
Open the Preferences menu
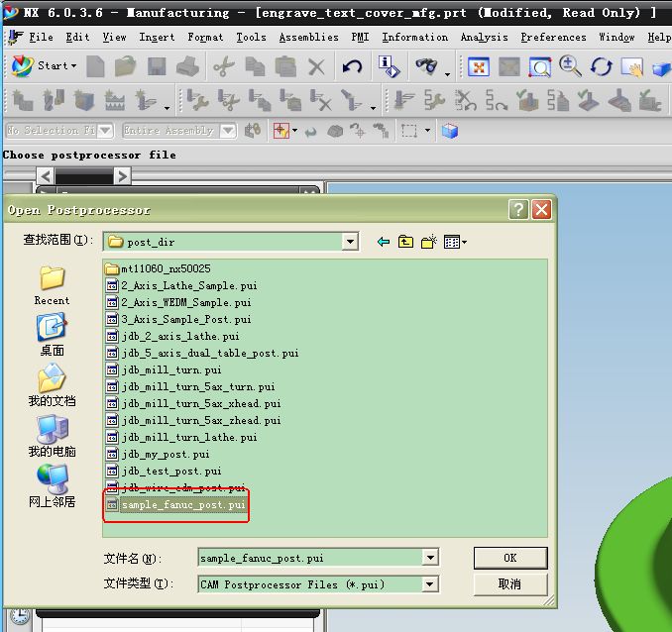point(553,38)
